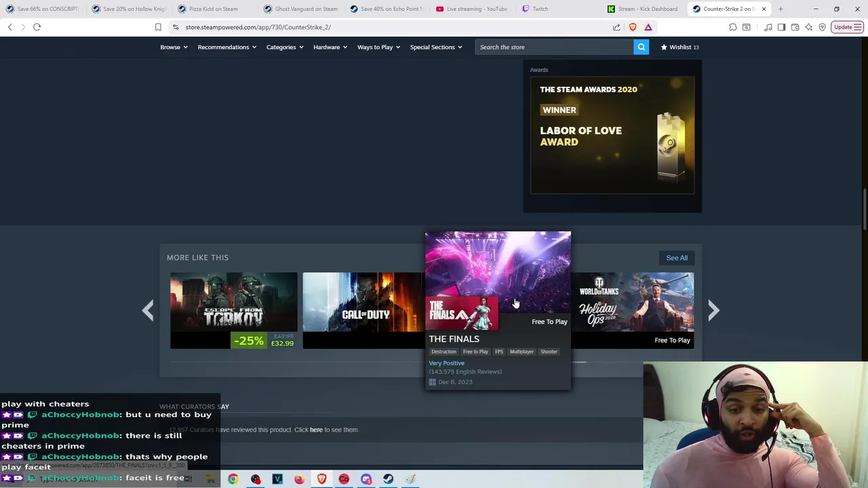Image resolution: width=868 pixels, height=488 pixels.
Task: Click the page vertical scrollbar thumb
Action: 864,209
